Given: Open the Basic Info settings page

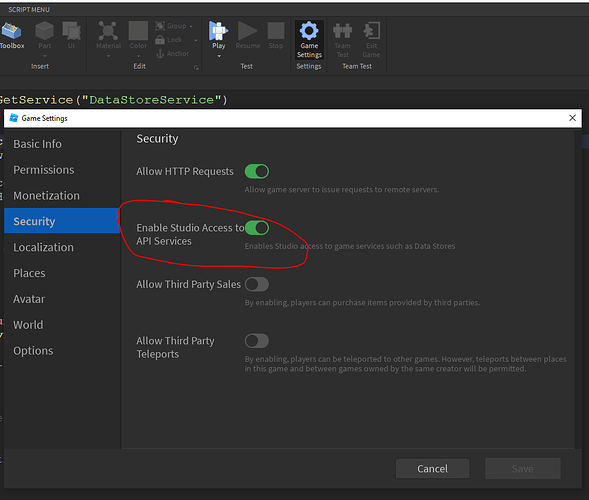Looking at the screenshot, I should pos(62,144).
